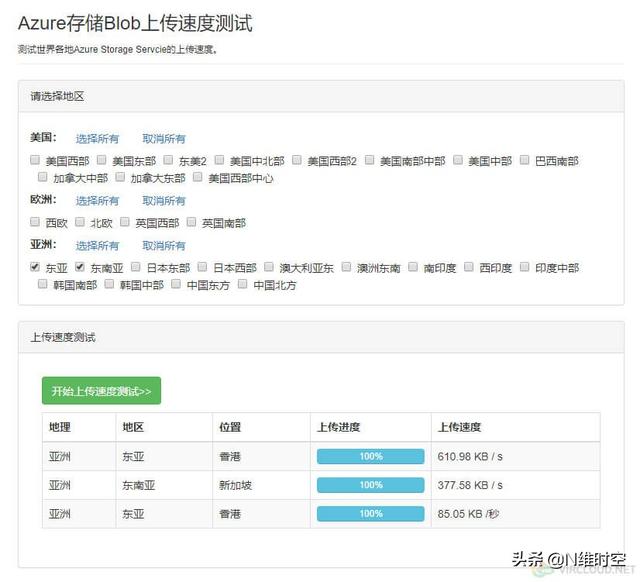The height and width of the screenshot is (582, 640).
Task: Uncheck the 东亚 region checkbox
Action: [x=35, y=267]
